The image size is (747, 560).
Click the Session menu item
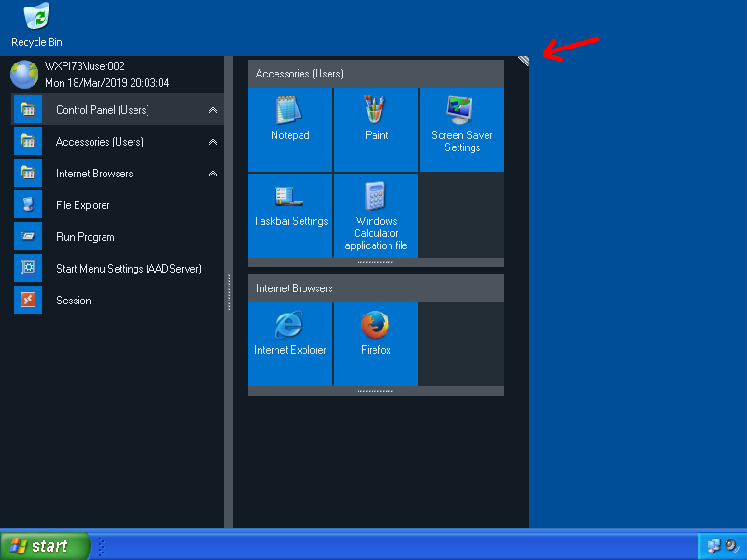point(73,301)
